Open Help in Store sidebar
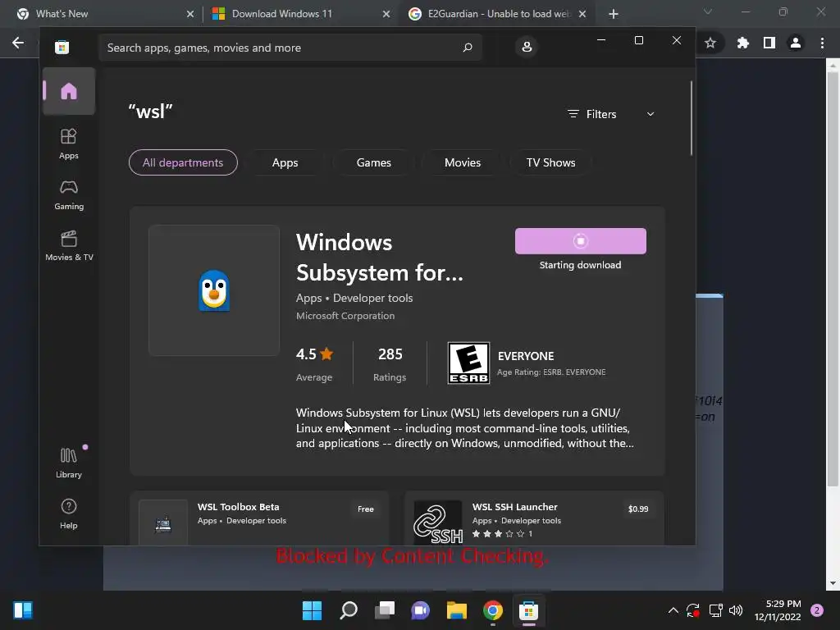The image size is (840, 630). click(x=69, y=514)
